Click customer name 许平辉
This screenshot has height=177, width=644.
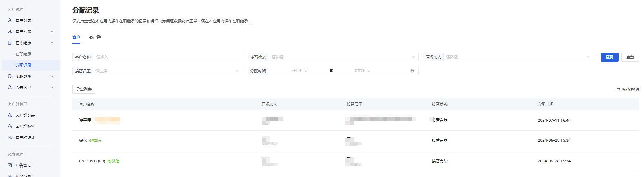coord(85,120)
